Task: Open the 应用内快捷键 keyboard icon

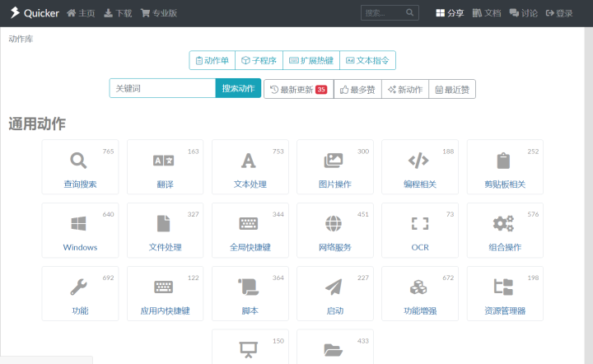Action: 163,287
